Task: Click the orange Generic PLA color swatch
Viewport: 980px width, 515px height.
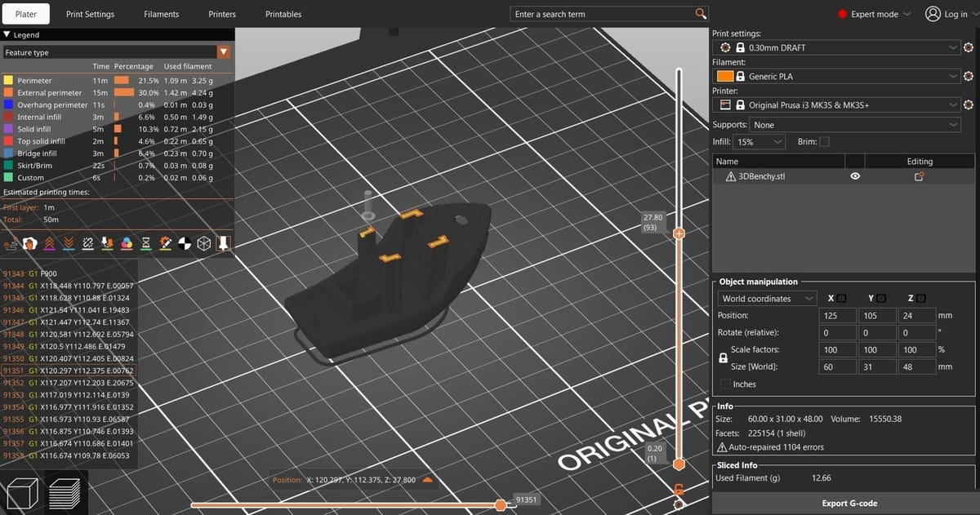Action: [x=725, y=76]
